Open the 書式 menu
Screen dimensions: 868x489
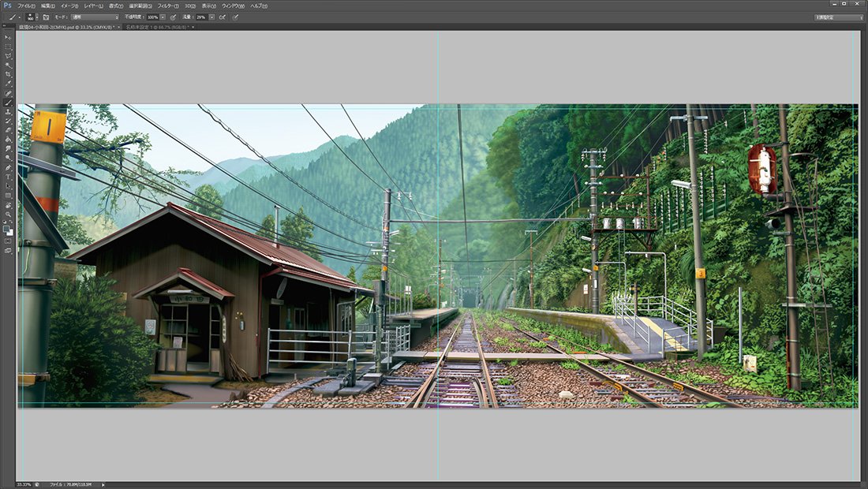pos(116,6)
